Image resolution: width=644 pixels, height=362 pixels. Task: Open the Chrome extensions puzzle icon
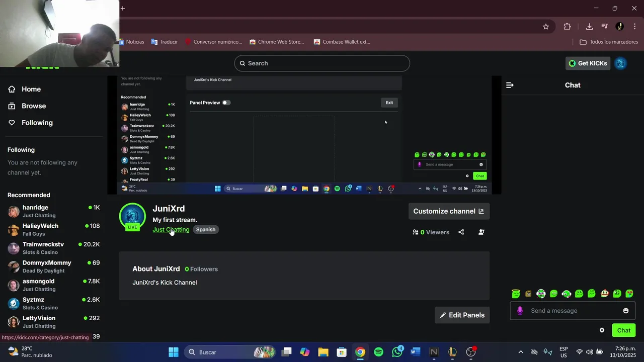(x=567, y=27)
